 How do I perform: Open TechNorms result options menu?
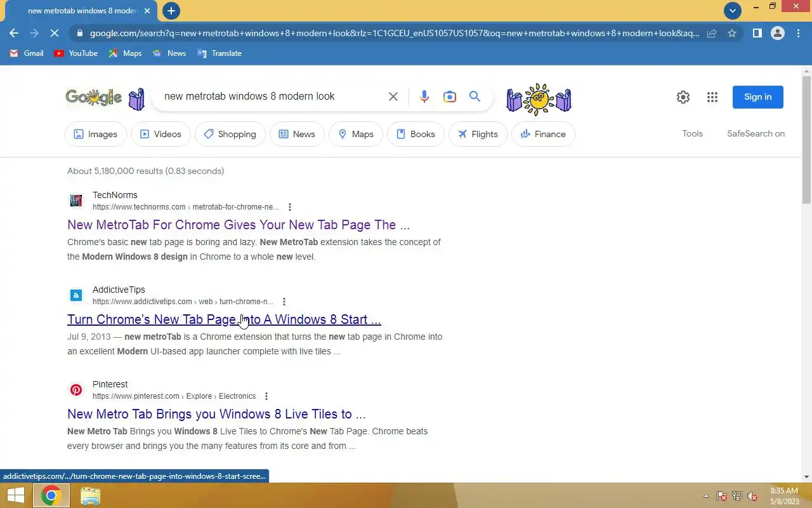(290, 207)
